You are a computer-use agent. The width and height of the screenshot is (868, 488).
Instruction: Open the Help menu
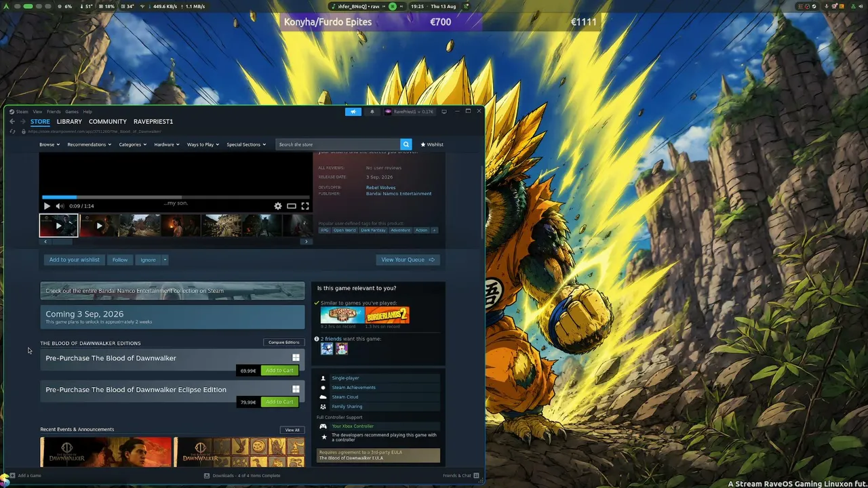pos(87,112)
